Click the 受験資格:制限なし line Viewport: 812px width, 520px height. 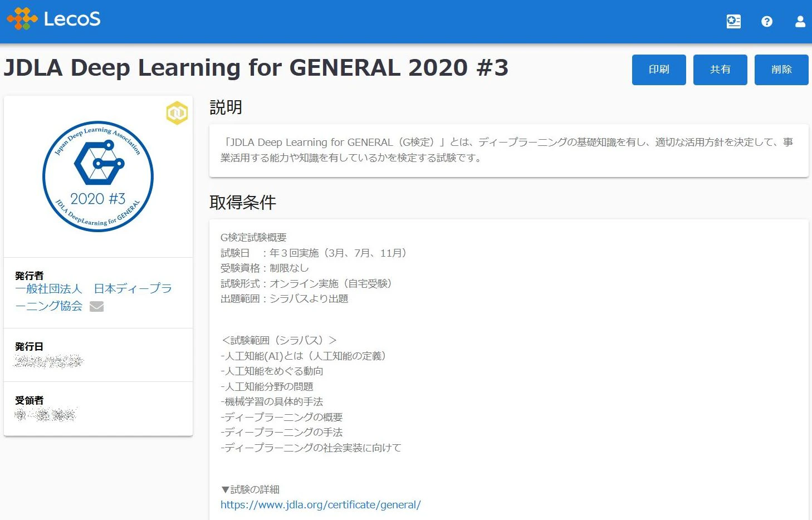click(x=265, y=268)
